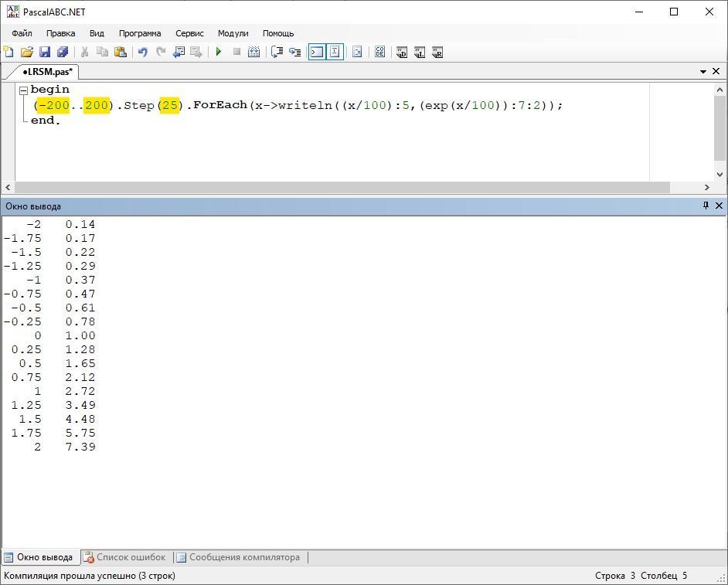Viewport: 728px width, 585px height.
Task: Save all files toolbar icon
Action: (63, 52)
